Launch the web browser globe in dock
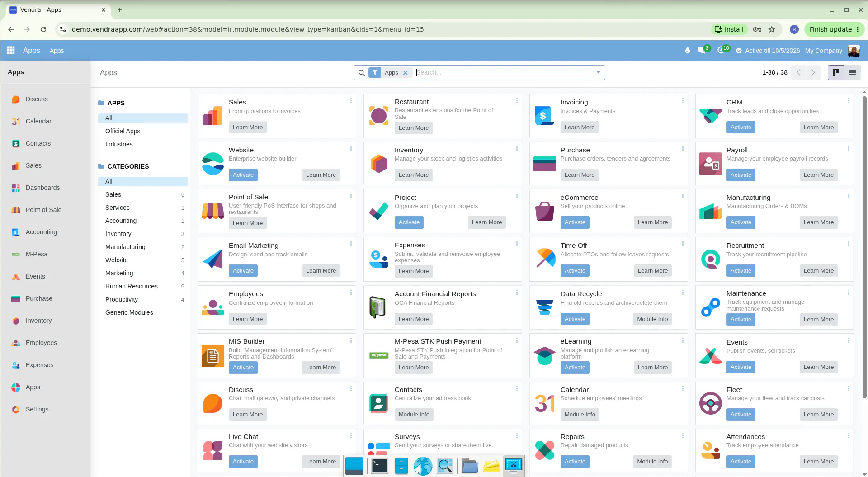 [x=423, y=466]
